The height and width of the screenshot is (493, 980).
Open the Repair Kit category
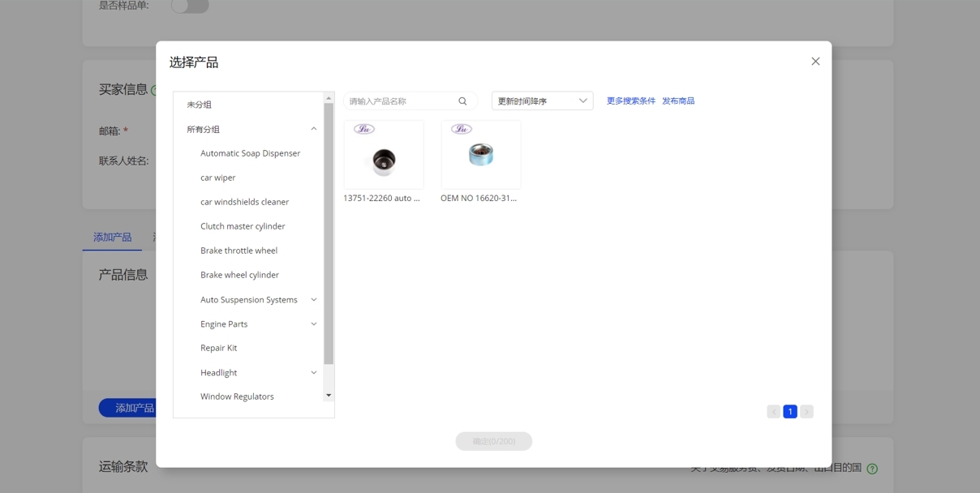coord(218,348)
